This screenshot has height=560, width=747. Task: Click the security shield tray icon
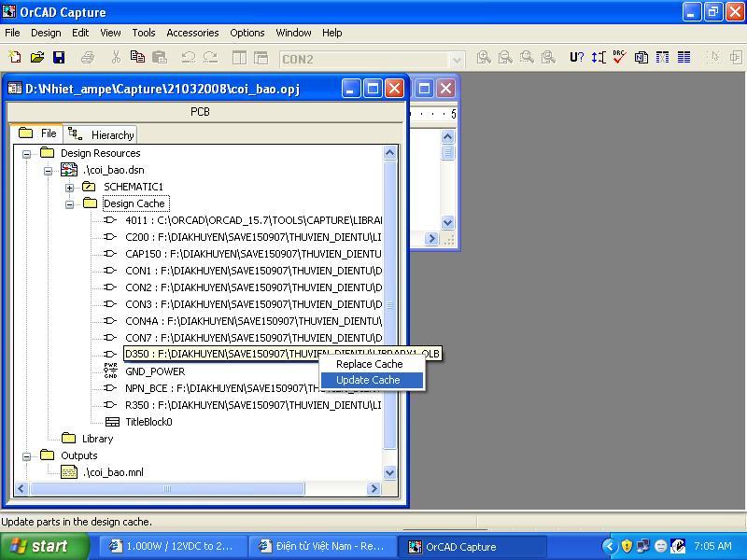(x=627, y=546)
